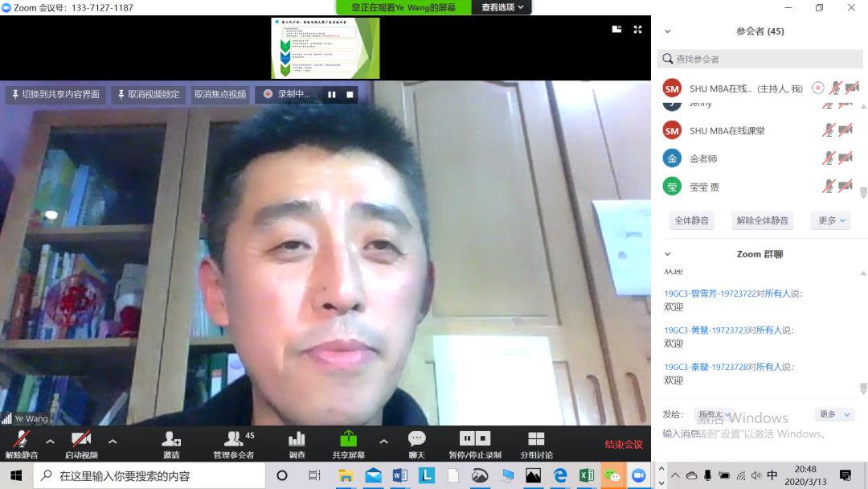The height and width of the screenshot is (489, 868).
Task: Open the Polling (调查) icon
Action: point(297,439)
